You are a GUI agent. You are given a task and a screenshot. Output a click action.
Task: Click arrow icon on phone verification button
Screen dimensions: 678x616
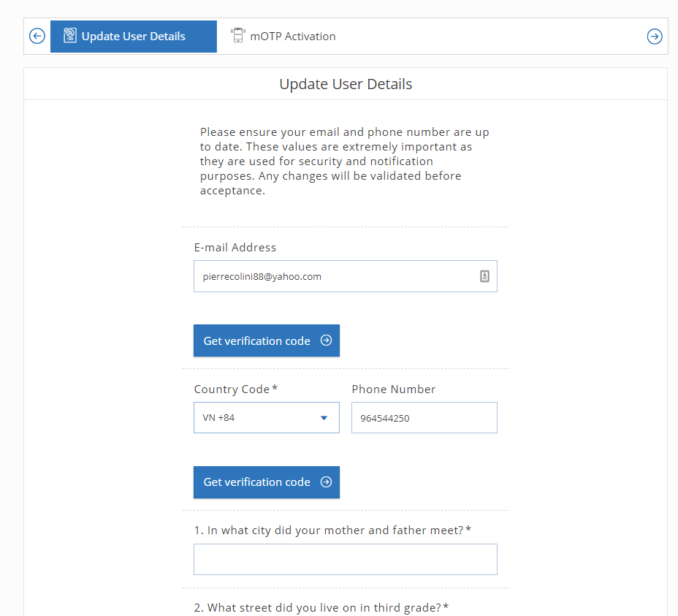coord(326,482)
